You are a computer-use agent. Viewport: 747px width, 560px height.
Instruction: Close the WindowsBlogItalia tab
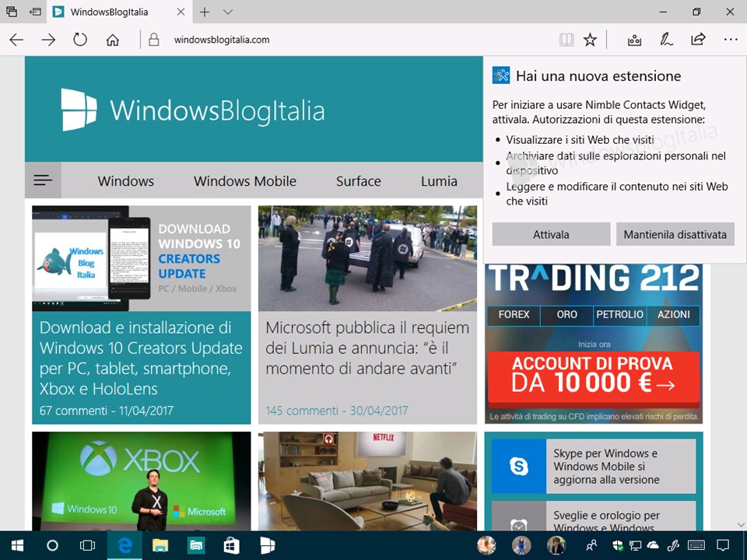[181, 12]
